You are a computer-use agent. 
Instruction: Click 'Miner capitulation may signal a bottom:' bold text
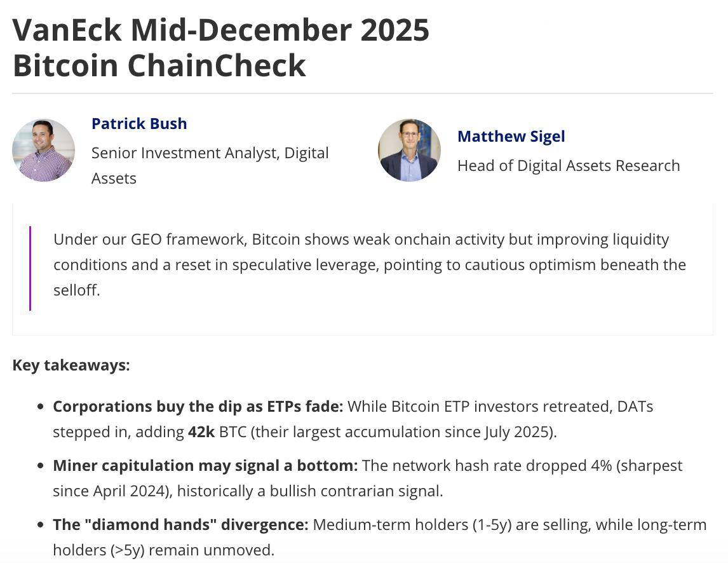coord(205,465)
